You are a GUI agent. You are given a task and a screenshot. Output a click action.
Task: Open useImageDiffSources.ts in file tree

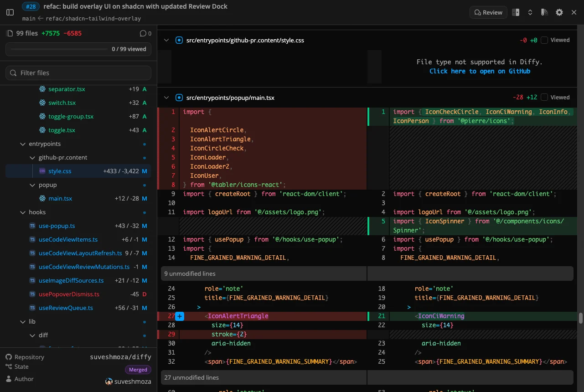[x=71, y=280]
